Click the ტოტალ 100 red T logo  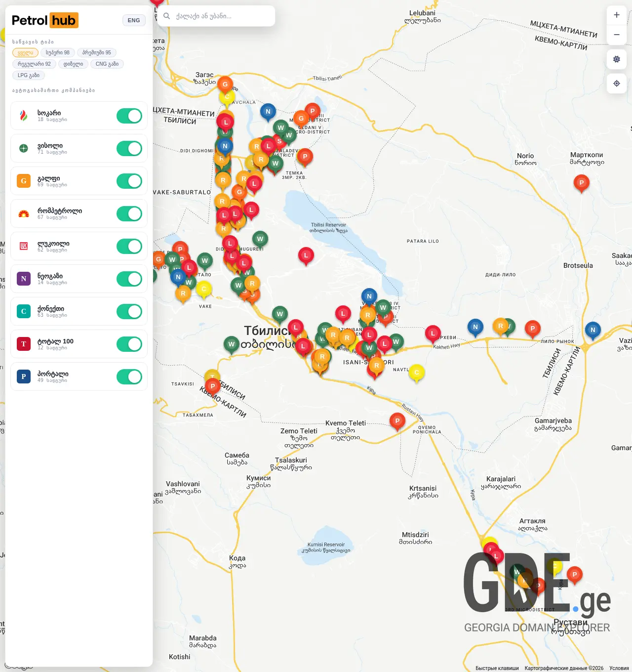pyautogui.click(x=24, y=344)
